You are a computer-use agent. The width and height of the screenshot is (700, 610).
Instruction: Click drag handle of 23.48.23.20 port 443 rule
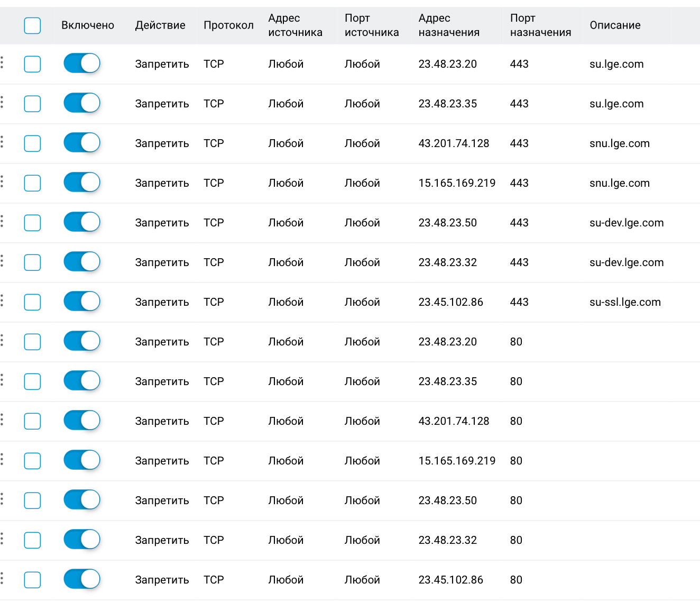pyautogui.click(x=2, y=63)
